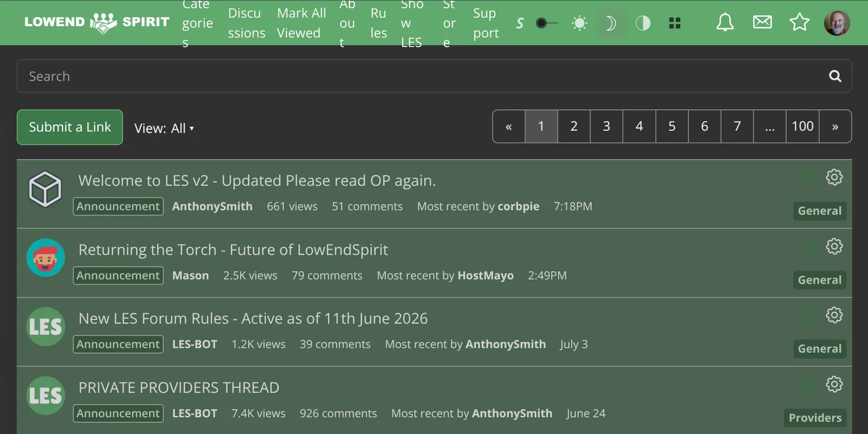Open the four-square grid layout icon

tap(675, 23)
